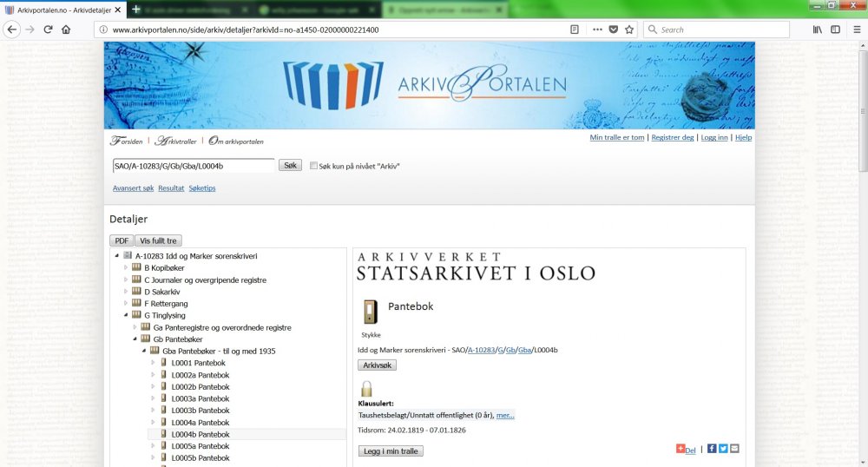Collapse Gba Pantebøker - til og med 1935
Image resolution: width=868 pixels, height=467 pixels.
(x=144, y=351)
